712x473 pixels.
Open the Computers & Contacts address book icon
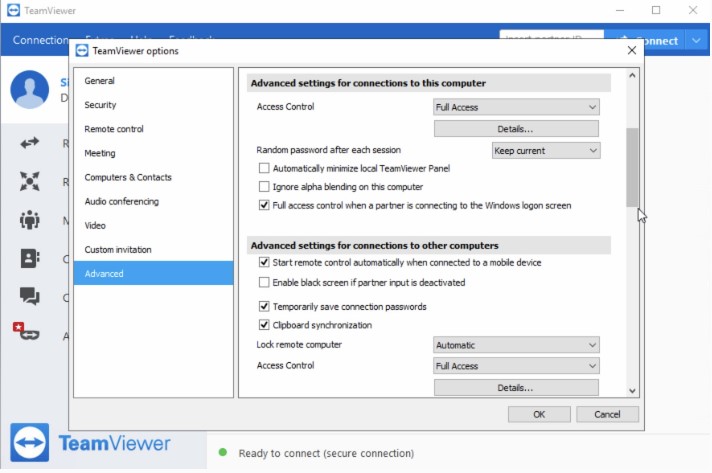(x=30, y=258)
